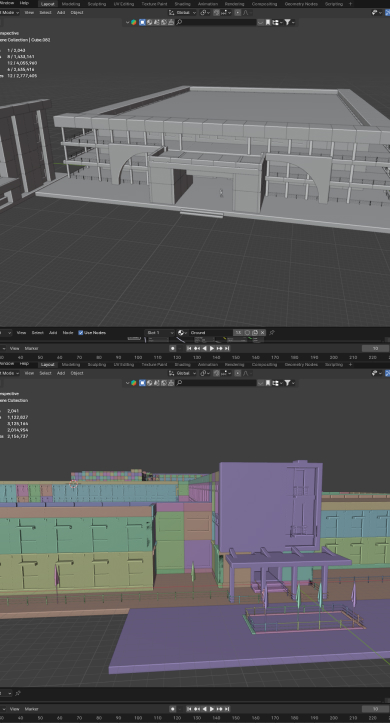Image resolution: width=390 pixels, height=723 pixels.
Task: Open Geometry Nodes tab in bottom window
Action: 301,365
